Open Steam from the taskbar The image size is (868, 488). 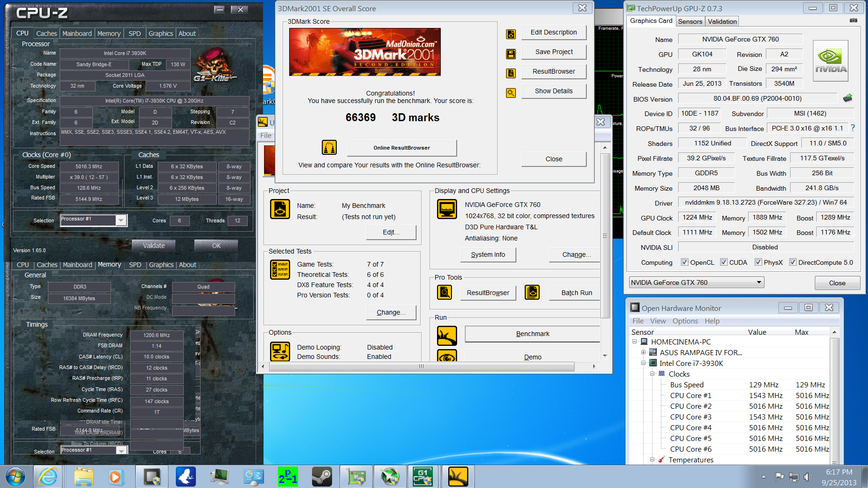[x=321, y=477]
